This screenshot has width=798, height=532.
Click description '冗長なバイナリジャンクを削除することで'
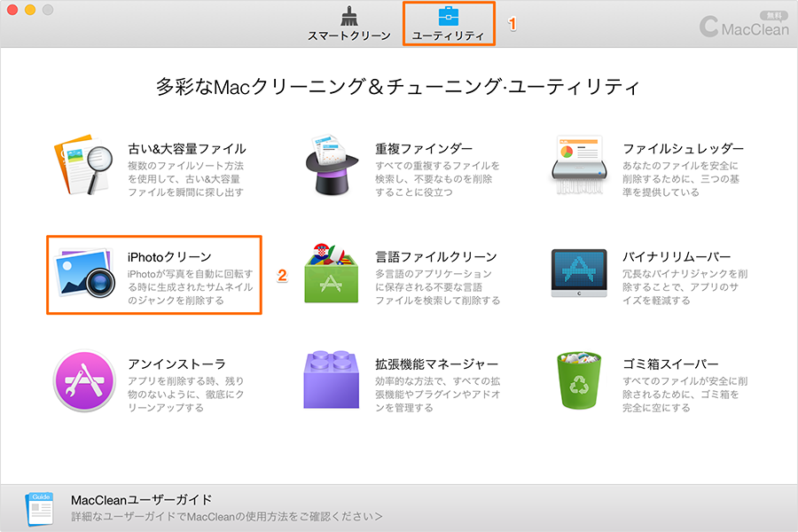685,287
